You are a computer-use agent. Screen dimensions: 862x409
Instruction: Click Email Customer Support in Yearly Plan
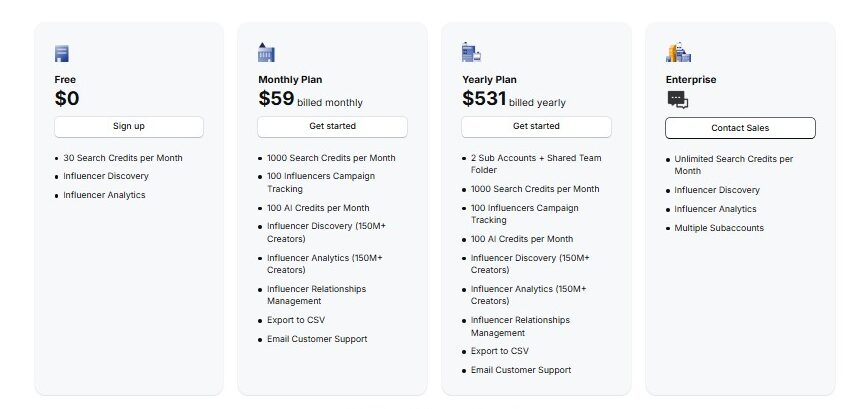click(521, 370)
